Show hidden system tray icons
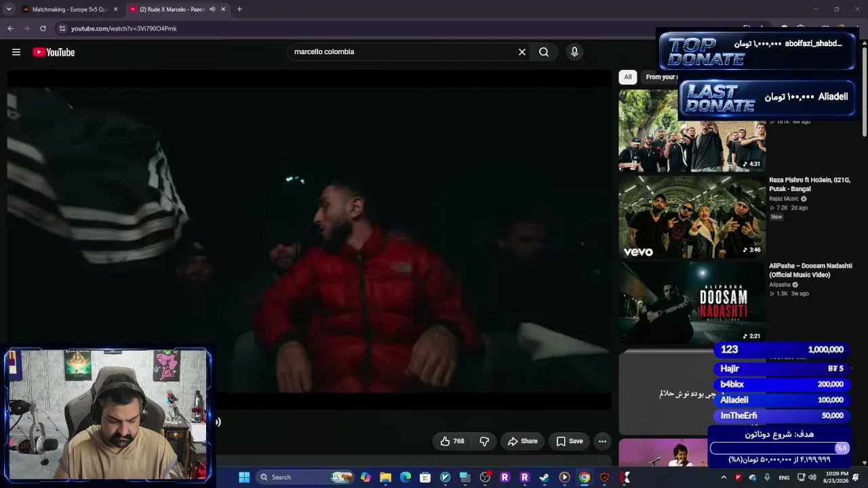 pyautogui.click(x=724, y=477)
